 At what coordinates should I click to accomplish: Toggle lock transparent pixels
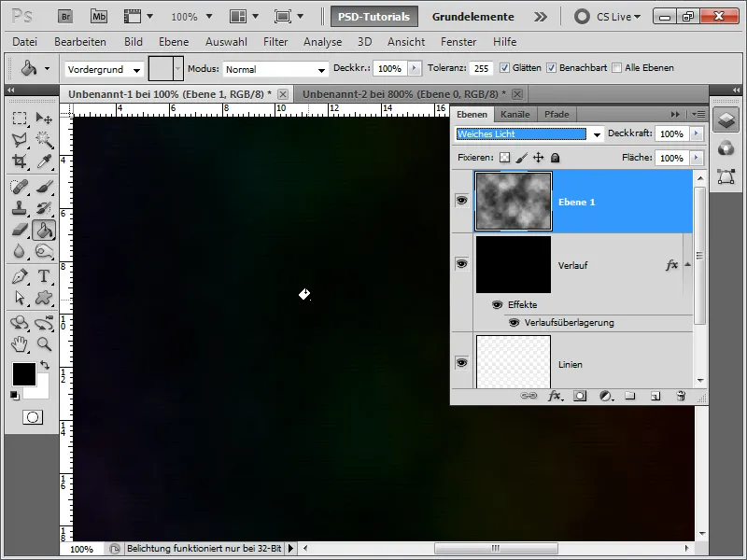(504, 158)
